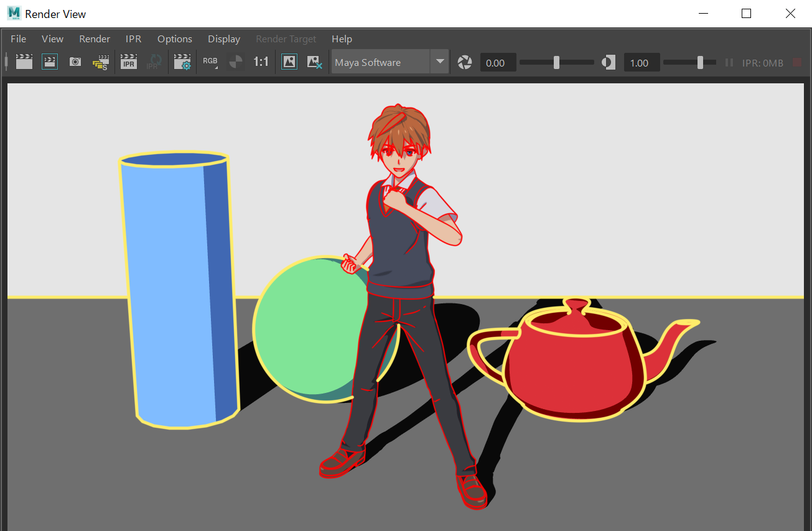The width and height of the screenshot is (812, 531).
Task: Click the Remove Image icon
Action: point(314,62)
